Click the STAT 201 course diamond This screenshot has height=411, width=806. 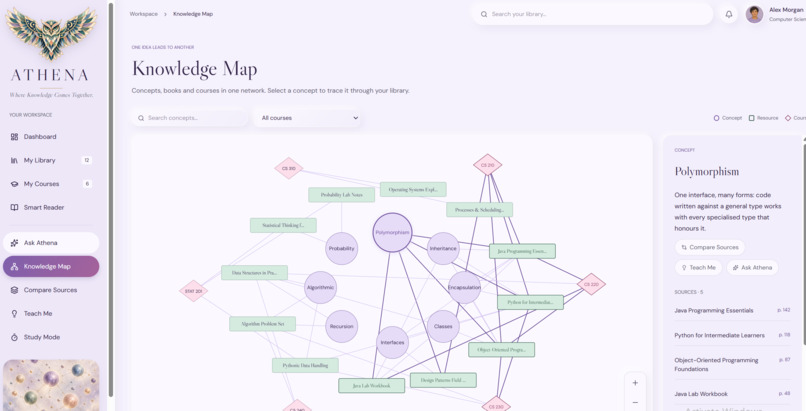click(x=193, y=291)
